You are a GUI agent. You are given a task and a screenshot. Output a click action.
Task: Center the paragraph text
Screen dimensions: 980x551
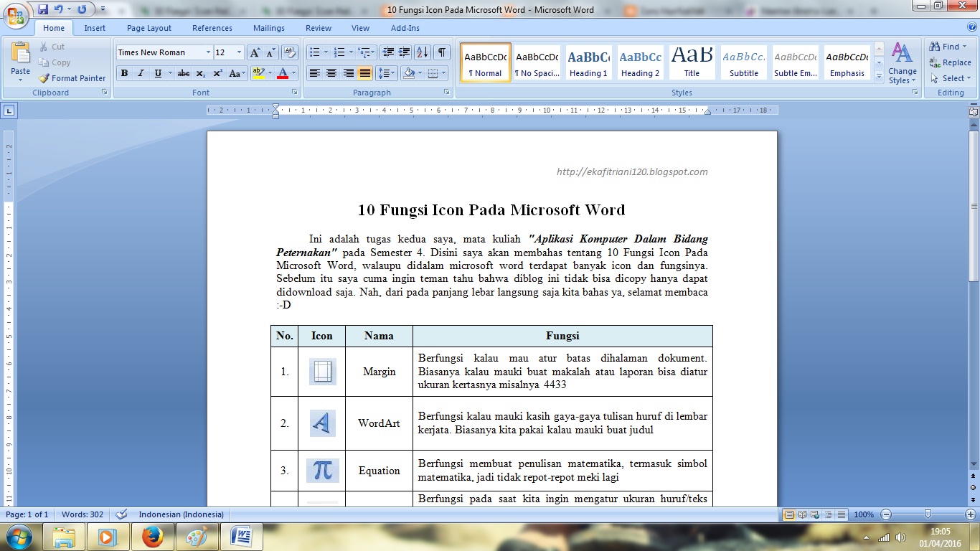tap(331, 73)
